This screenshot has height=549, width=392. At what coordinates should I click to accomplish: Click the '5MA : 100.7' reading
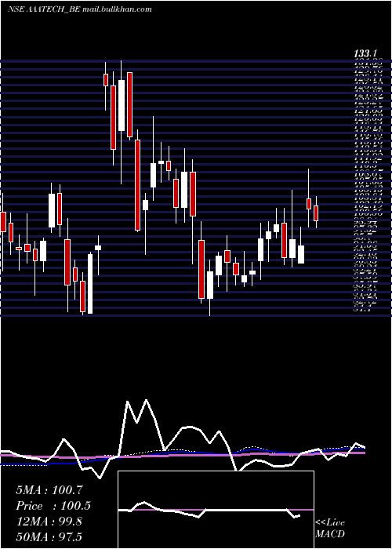click(49, 490)
